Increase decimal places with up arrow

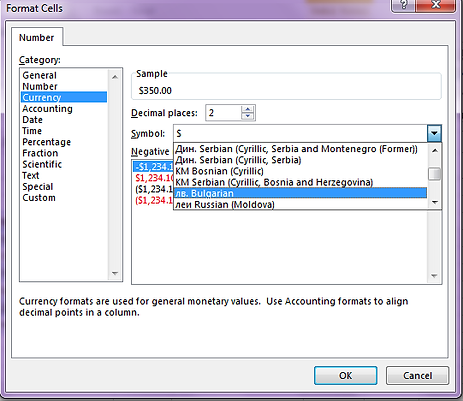point(247,109)
